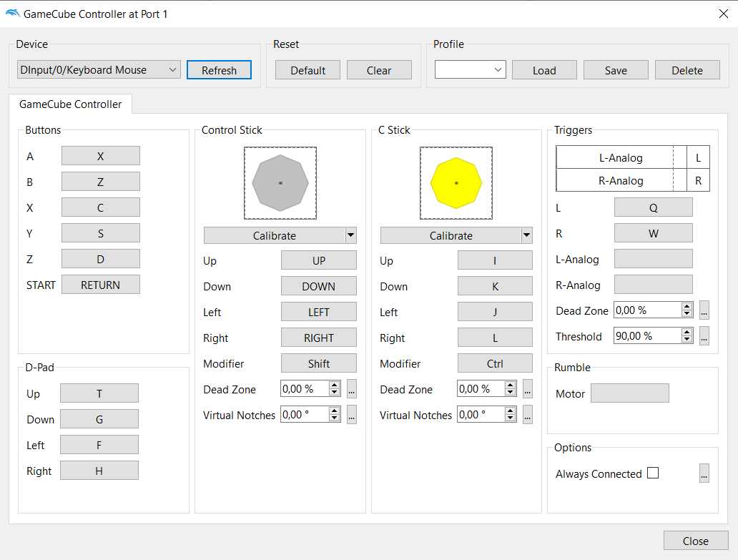Remap the Z button bound to D
738x560 pixels.
click(x=100, y=259)
